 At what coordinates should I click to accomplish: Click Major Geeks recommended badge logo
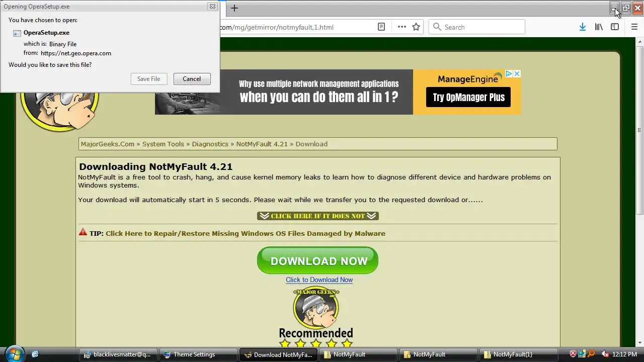coord(316,307)
